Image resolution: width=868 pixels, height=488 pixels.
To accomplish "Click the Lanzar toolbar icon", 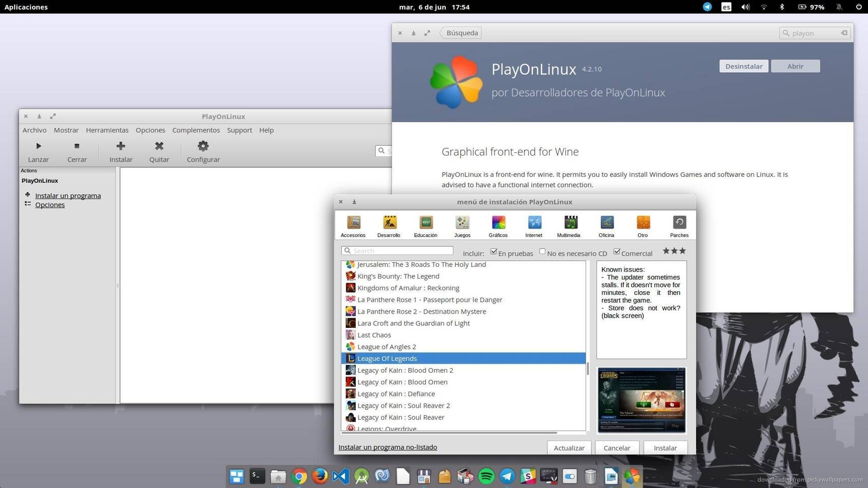I will (38, 151).
